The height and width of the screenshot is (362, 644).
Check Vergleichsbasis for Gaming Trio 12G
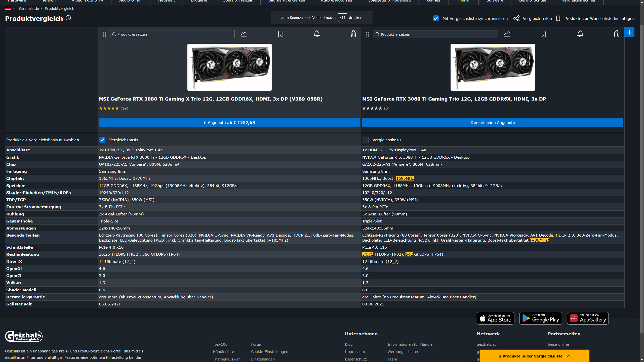pos(366,140)
